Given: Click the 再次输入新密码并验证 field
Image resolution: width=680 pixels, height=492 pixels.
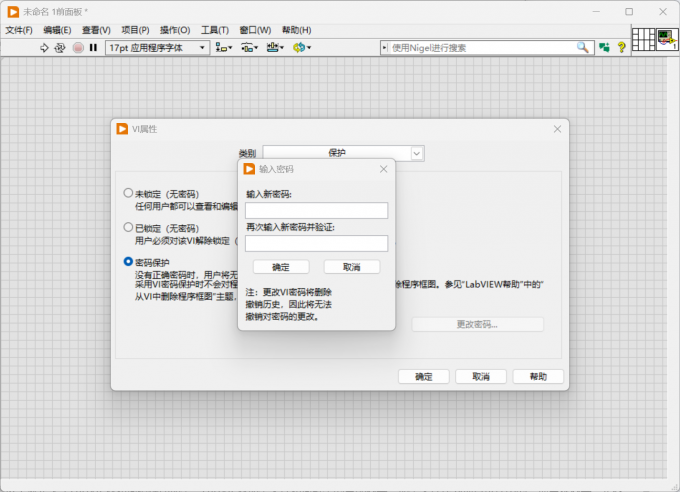Looking at the screenshot, I should [317, 243].
